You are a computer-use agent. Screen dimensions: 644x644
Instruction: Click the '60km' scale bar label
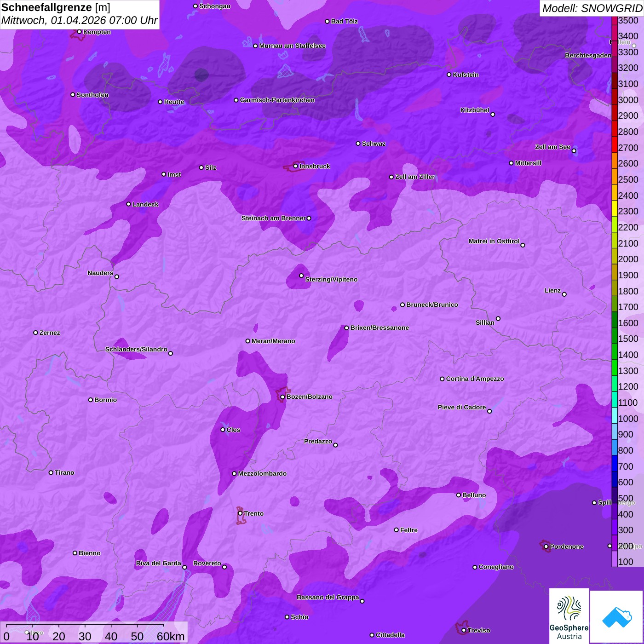[x=171, y=636]
